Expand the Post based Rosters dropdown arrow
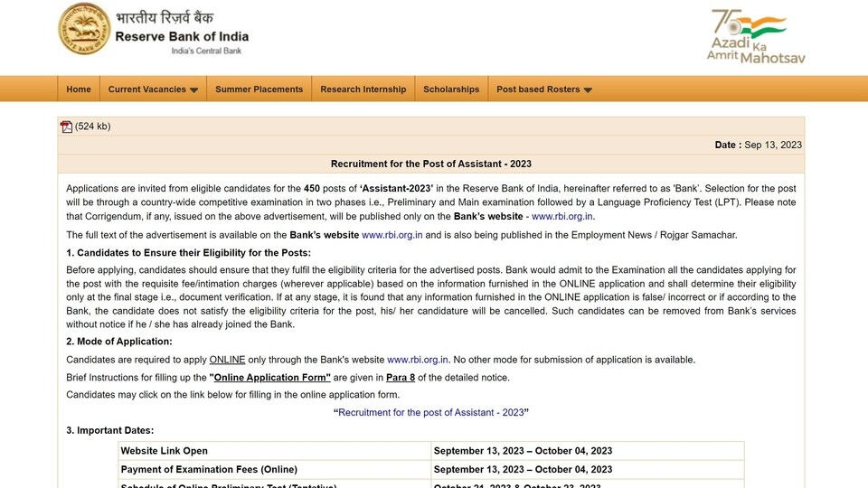The width and height of the screenshot is (868, 488). pos(588,89)
